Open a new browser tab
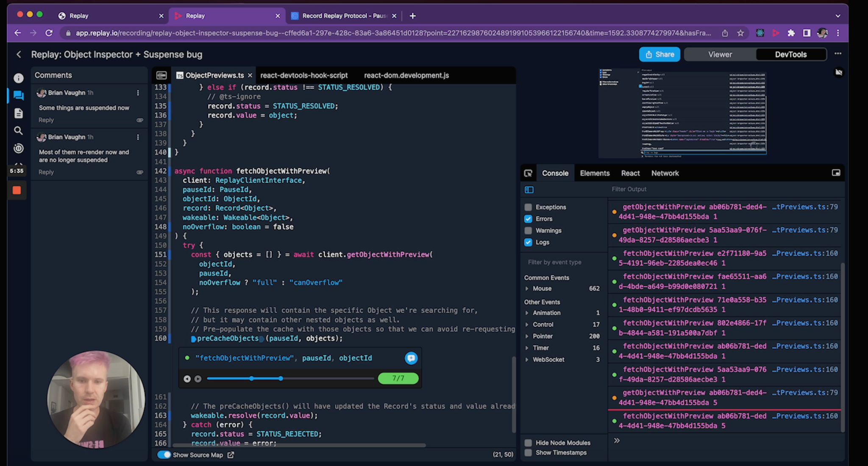The image size is (868, 466). click(x=412, y=16)
